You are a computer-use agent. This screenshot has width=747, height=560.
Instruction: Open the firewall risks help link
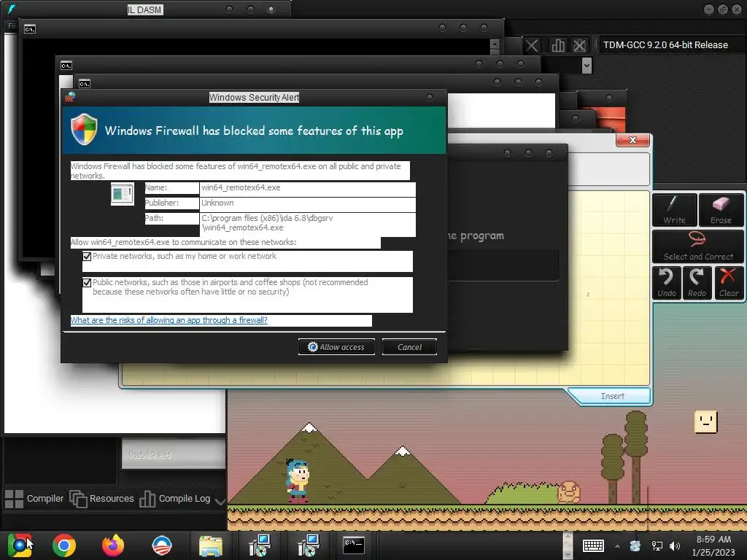pyautogui.click(x=169, y=321)
